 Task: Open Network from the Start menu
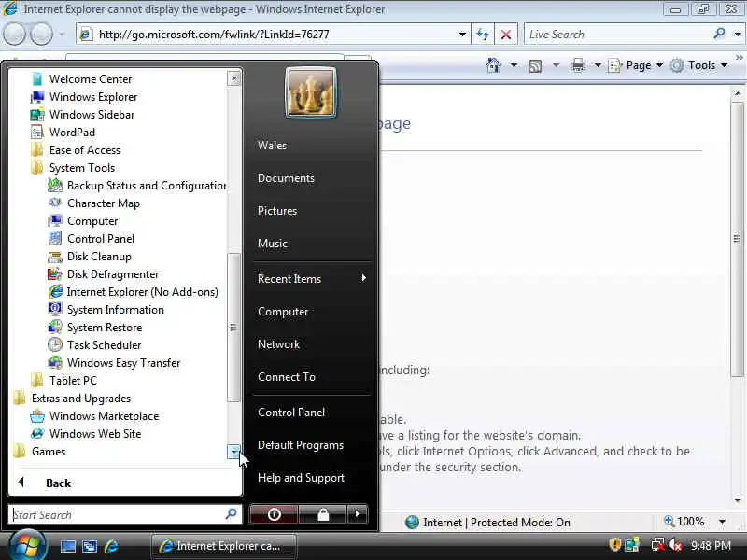[x=278, y=344]
